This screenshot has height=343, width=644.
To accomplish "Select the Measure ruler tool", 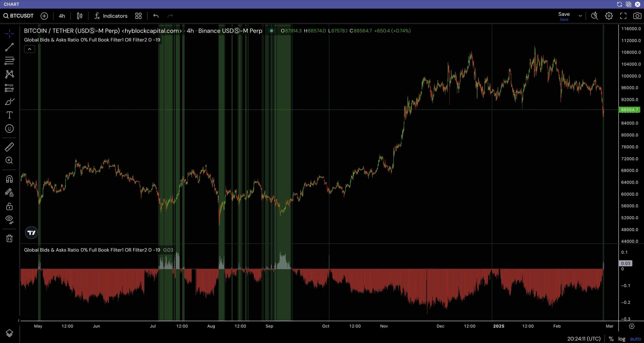I will tap(9, 147).
